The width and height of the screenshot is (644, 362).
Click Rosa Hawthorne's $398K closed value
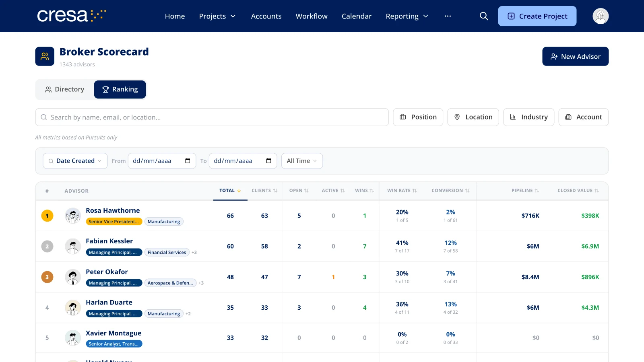590,216
